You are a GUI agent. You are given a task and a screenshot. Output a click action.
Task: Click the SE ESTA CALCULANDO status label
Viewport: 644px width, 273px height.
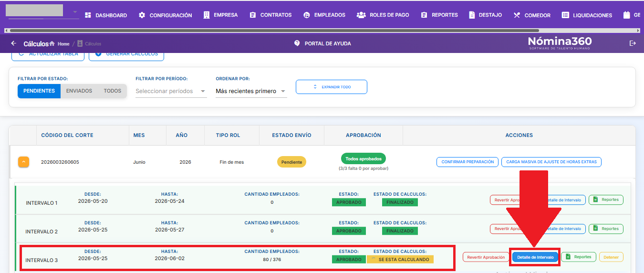[400, 259]
